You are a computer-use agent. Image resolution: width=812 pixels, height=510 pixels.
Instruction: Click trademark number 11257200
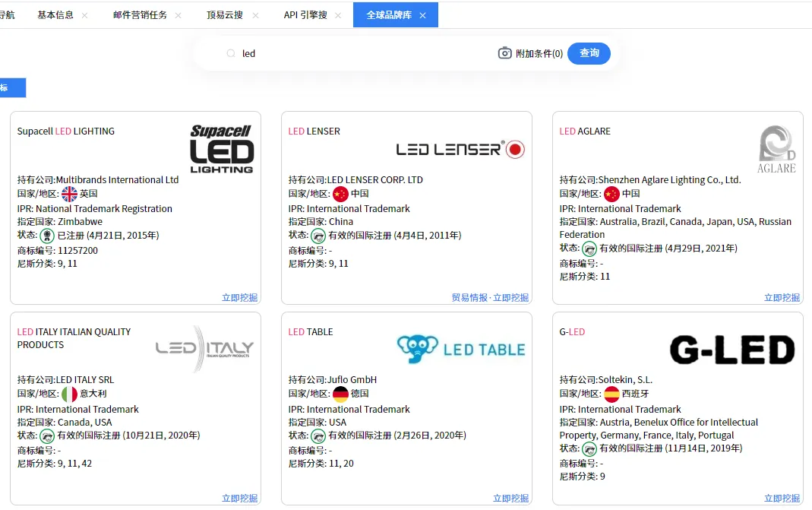pyautogui.click(x=77, y=250)
